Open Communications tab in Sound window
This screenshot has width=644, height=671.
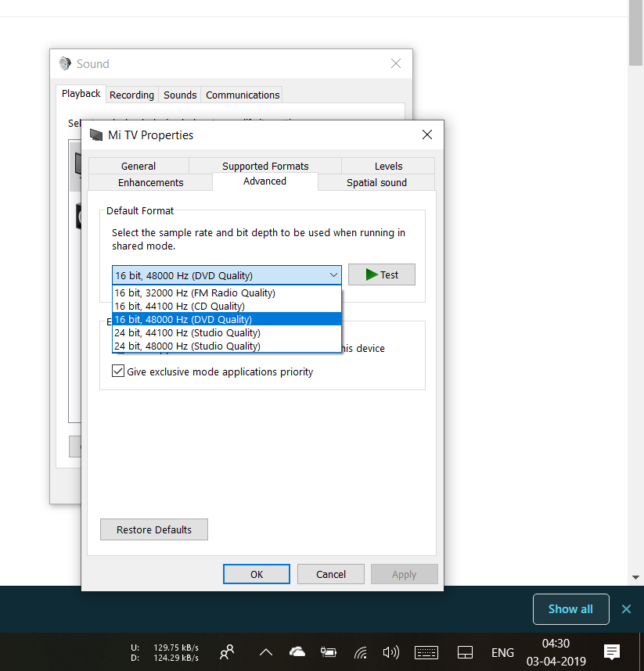pyautogui.click(x=243, y=95)
